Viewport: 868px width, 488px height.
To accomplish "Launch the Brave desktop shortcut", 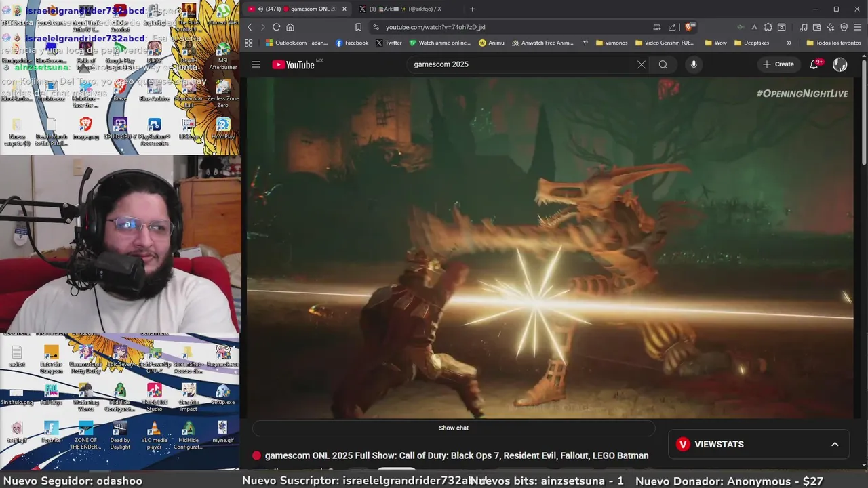I will pyautogui.click(x=120, y=90).
